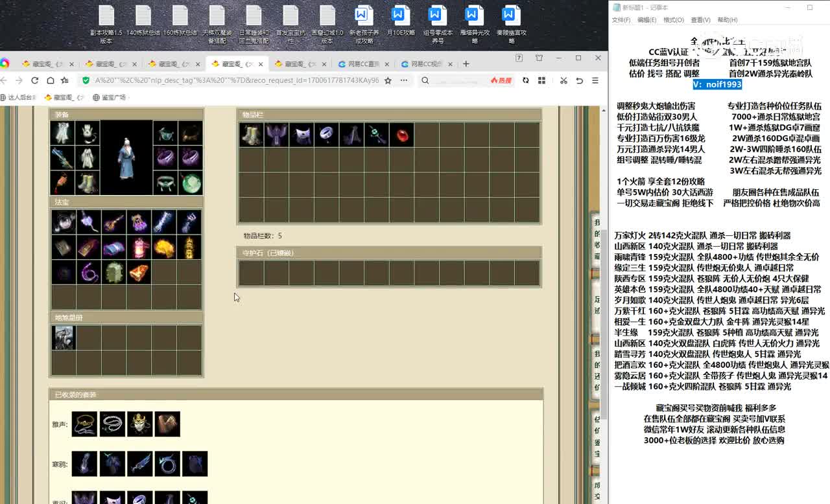Reload the current browser page
This screenshot has width=830, height=504.
coord(34,80)
